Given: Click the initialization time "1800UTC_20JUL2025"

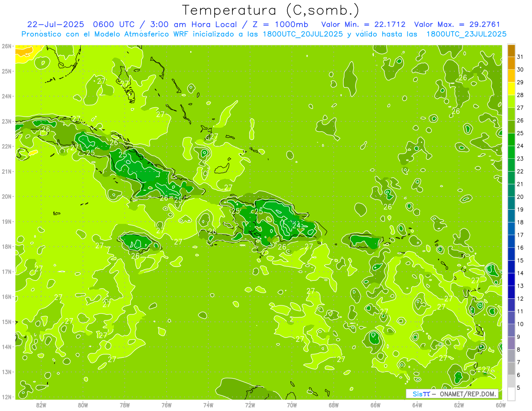Looking at the screenshot, I should click(x=303, y=34).
